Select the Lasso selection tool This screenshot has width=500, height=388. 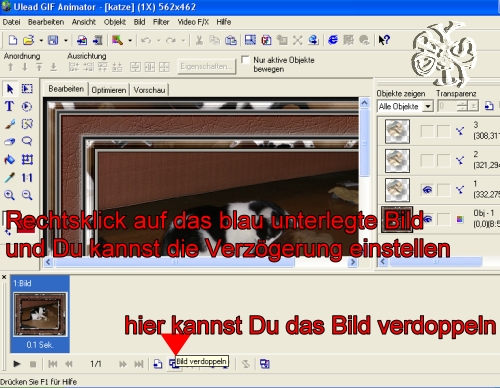point(27,141)
